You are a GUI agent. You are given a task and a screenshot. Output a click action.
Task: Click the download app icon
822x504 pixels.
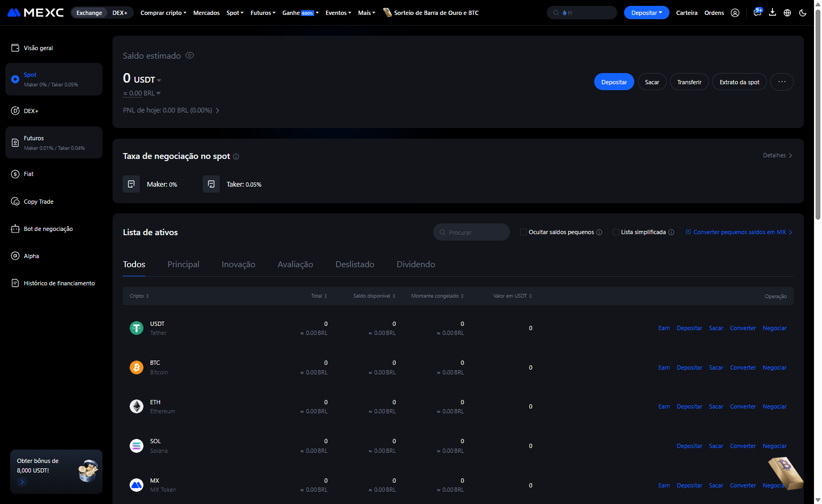[x=772, y=12]
